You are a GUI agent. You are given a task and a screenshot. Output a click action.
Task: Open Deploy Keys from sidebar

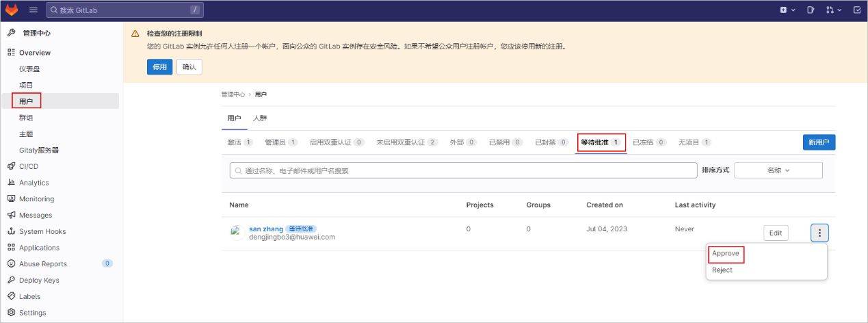point(38,281)
